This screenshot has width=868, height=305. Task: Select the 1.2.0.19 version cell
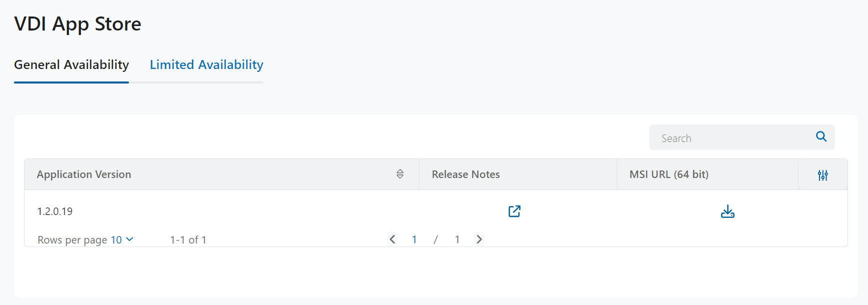point(55,211)
